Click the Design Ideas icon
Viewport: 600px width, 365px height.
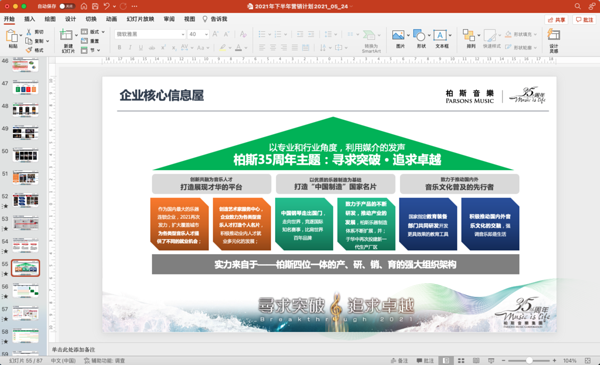[553, 35]
